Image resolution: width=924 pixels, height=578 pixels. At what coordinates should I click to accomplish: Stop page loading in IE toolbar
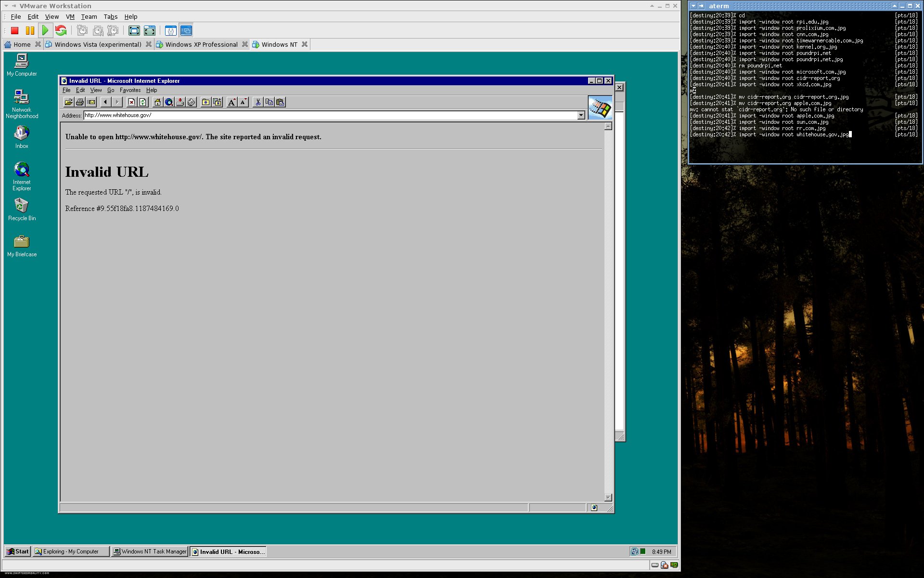[x=131, y=102]
